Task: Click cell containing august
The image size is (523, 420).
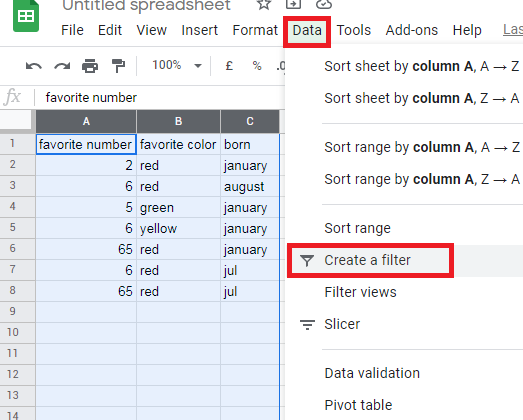Action: 250,186
